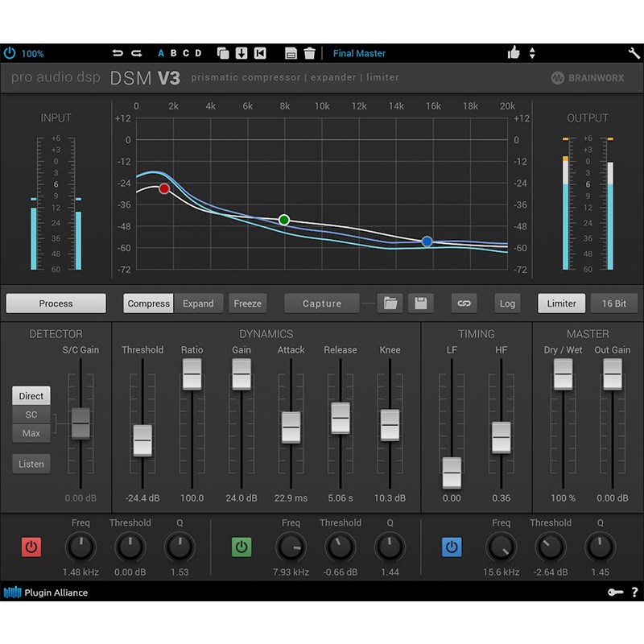Open the help question mark icon
Image resolution: width=644 pixels, height=644 pixels.
click(634, 593)
